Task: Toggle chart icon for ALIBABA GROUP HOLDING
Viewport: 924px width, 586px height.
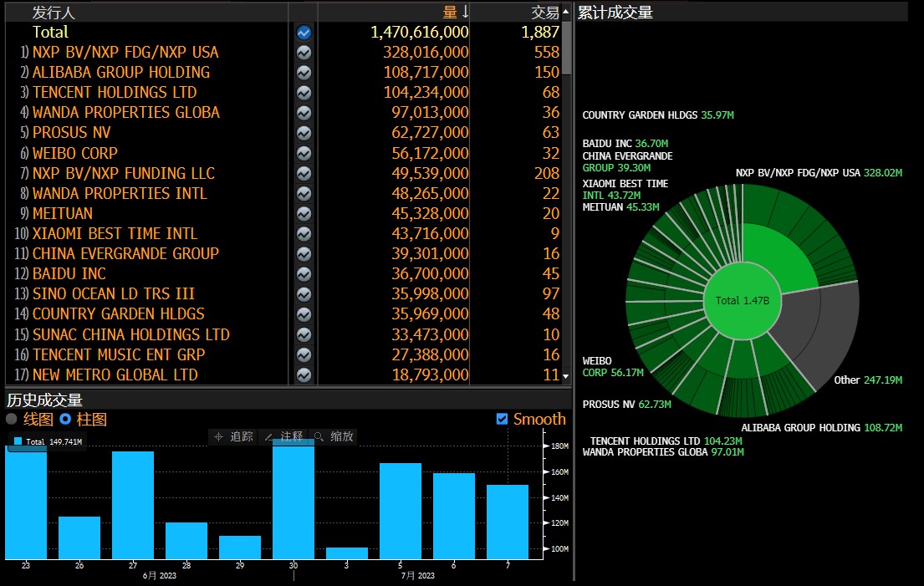Action: [x=304, y=73]
